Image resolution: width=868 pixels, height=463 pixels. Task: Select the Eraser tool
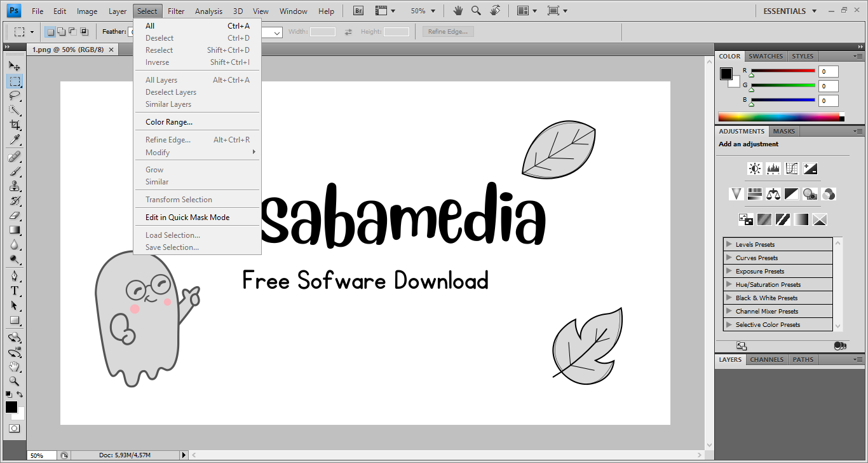15,216
